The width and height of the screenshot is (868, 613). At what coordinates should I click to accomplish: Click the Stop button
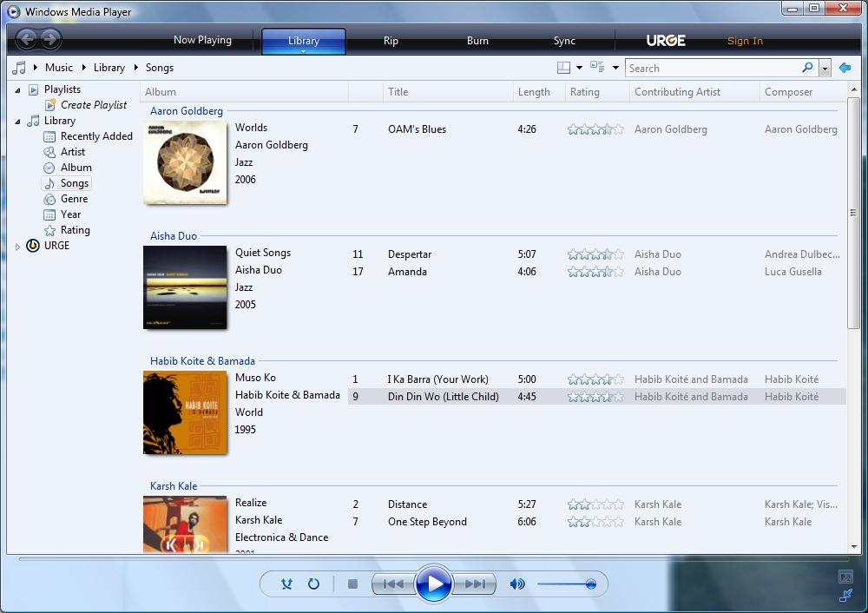pyautogui.click(x=352, y=584)
